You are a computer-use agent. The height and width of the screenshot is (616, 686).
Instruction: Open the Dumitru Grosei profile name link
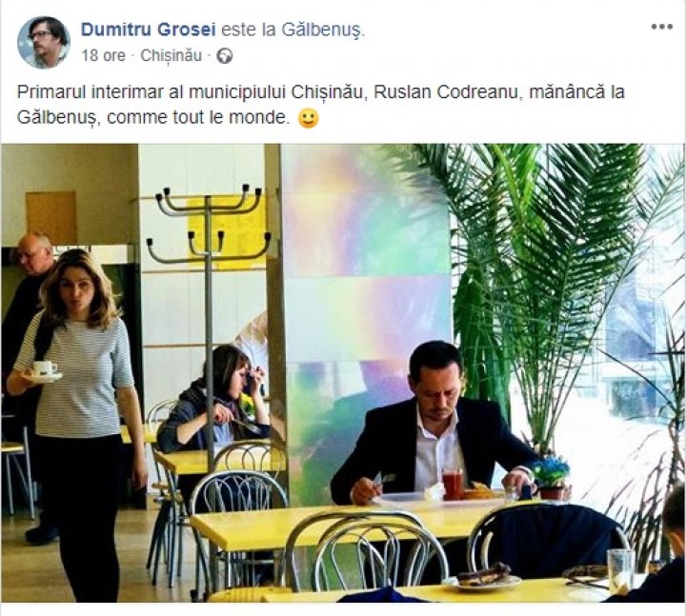(149, 30)
